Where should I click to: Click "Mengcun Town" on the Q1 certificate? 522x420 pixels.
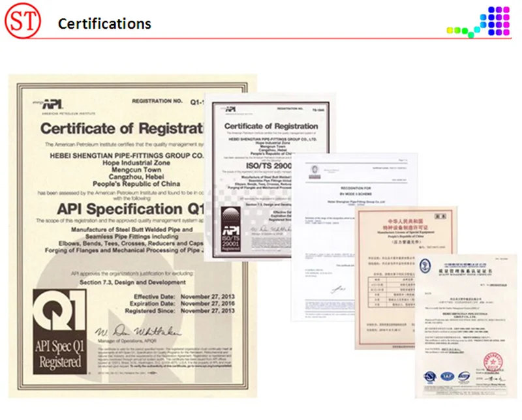click(x=136, y=170)
